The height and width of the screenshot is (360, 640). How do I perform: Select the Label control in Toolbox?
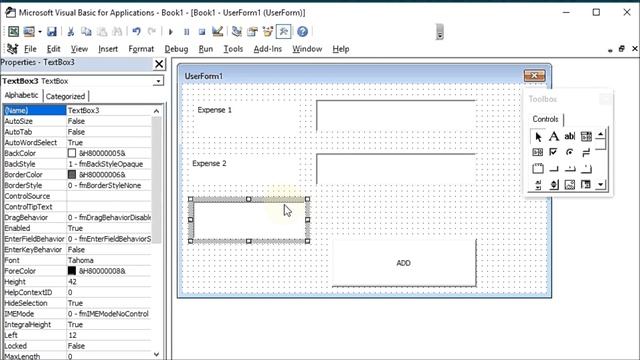554,136
